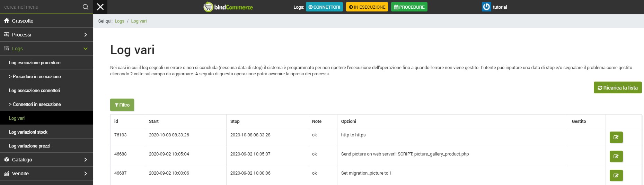644x185 pixels.
Task: Open Log esecuzione procedure menu item
Action: click(35, 62)
